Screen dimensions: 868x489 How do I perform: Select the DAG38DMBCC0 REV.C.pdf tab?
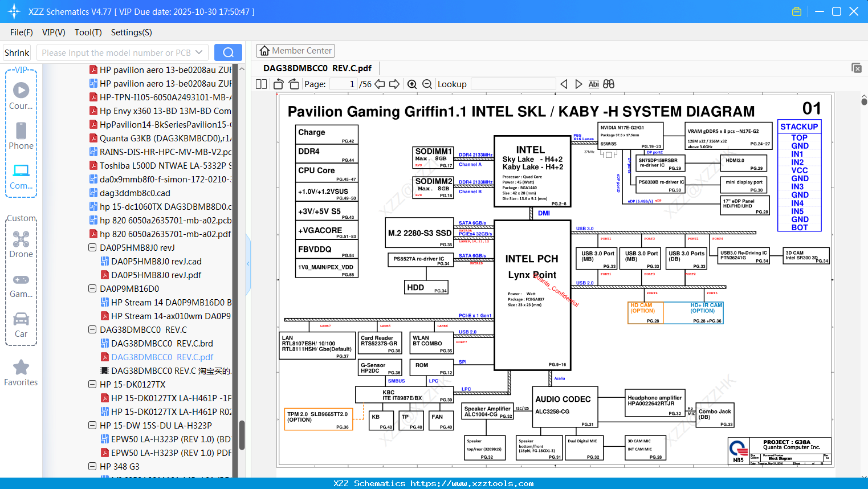317,68
